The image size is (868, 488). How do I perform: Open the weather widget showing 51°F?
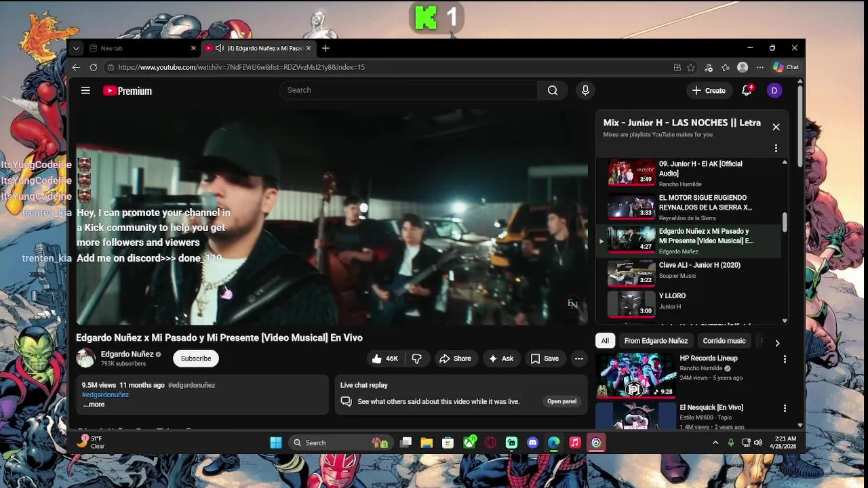[x=92, y=442]
